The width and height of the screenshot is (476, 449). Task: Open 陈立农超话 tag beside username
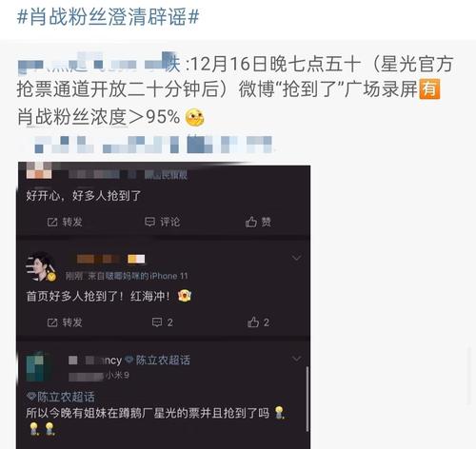[158, 360]
